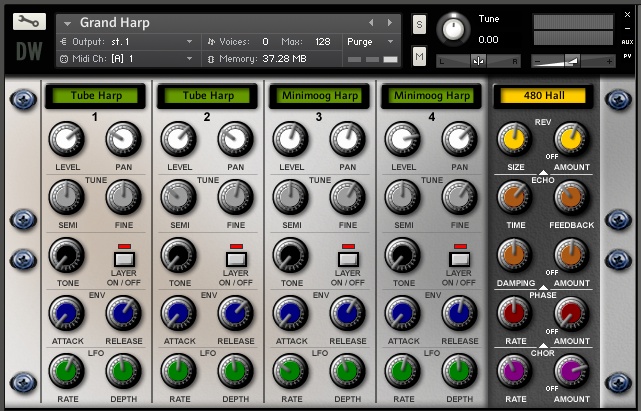Click the layer 4 Minimoog Harp sound selector
The image size is (641, 411).
pos(431,96)
